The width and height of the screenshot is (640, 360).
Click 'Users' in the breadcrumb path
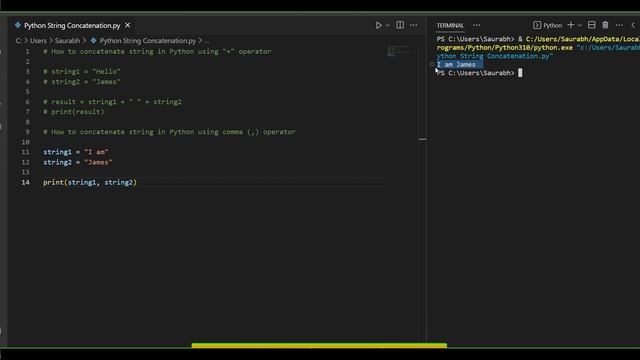[x=38, y=40]
